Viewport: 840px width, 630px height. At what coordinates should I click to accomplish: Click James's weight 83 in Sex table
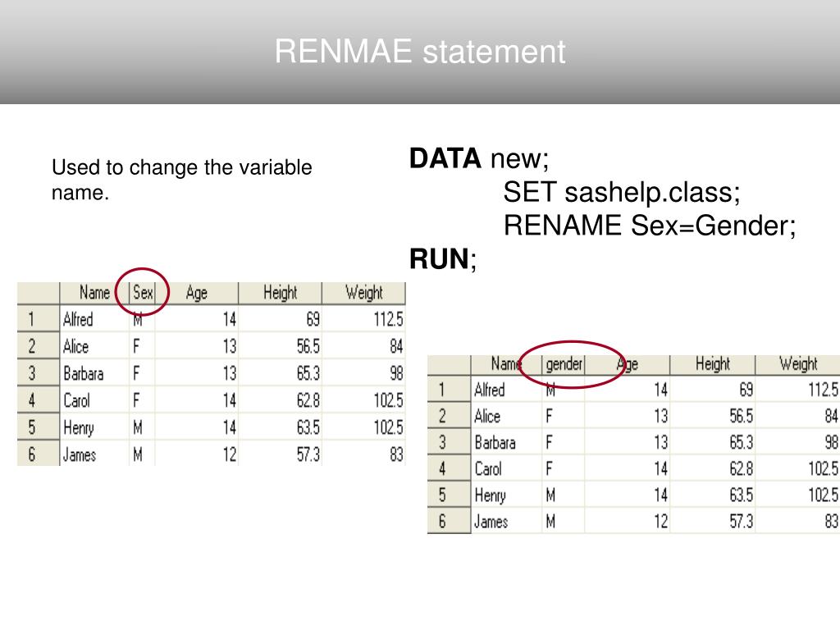[396, 454]
